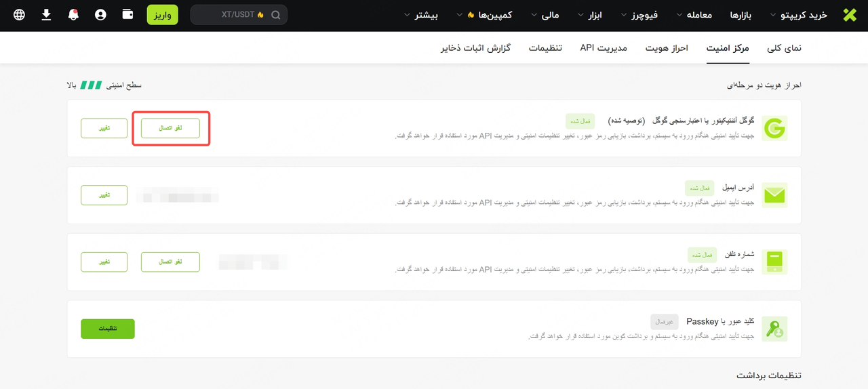Click the Google Authenticator icon
The width and height of the screenshot is (868, 389).
pyautogui.click(x=774, y=128)
